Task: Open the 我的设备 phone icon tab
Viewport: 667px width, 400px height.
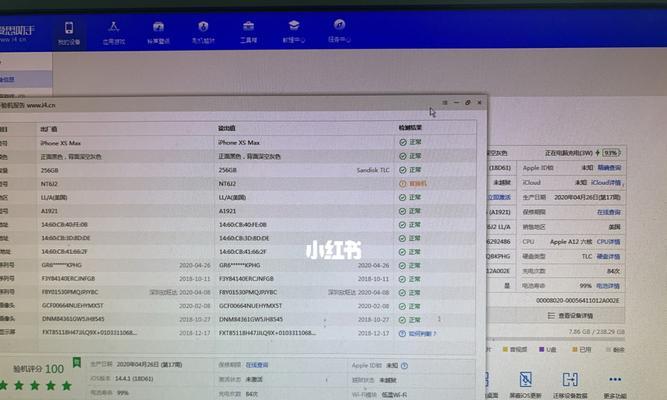Action: pyautogui.click(x=69, y=28)
